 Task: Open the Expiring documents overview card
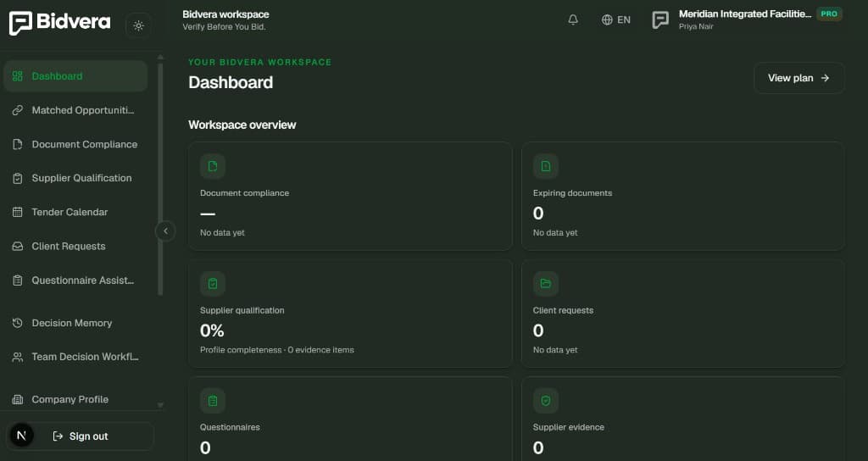coord(683,196)
